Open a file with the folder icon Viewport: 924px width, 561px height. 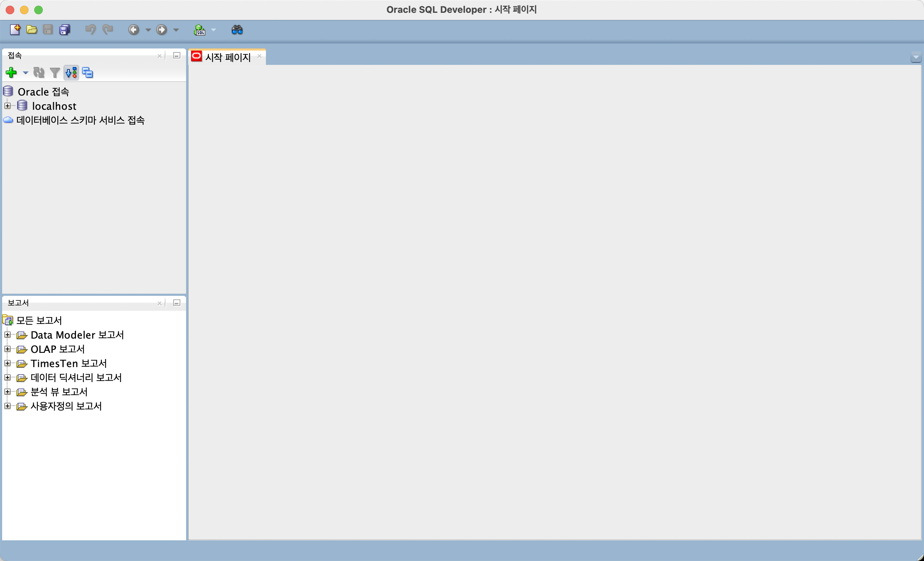tap(31, 30)
